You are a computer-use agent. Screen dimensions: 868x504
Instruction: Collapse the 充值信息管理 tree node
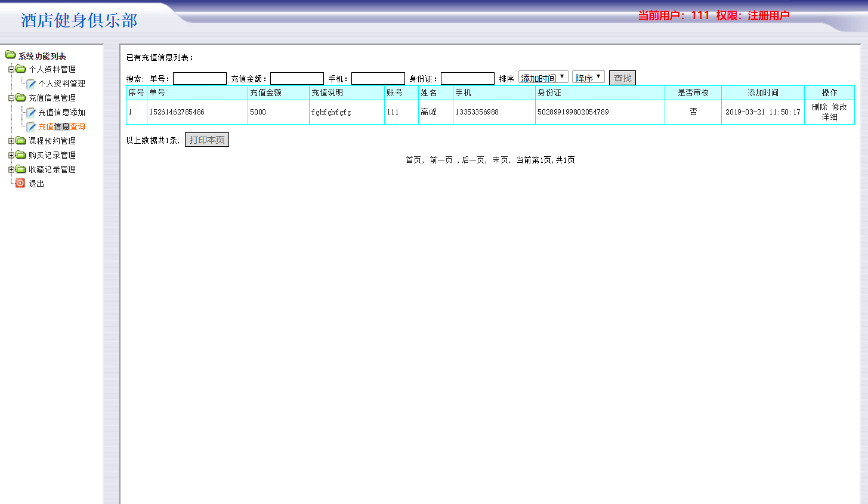tap(11, 98)
